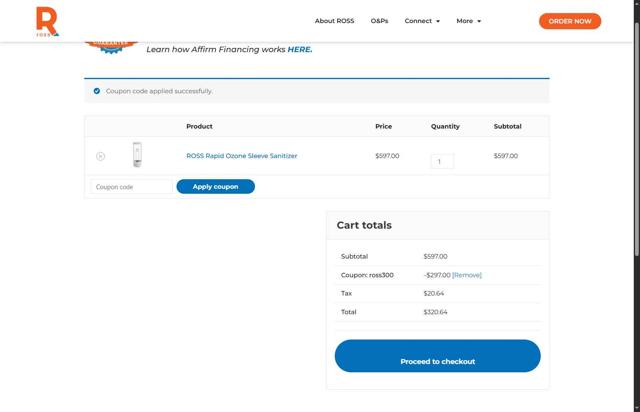Select the 'Coupon code applied successfully.' message
The height and width of the screenshot is (412, 640).
click(x=159, y=91)
